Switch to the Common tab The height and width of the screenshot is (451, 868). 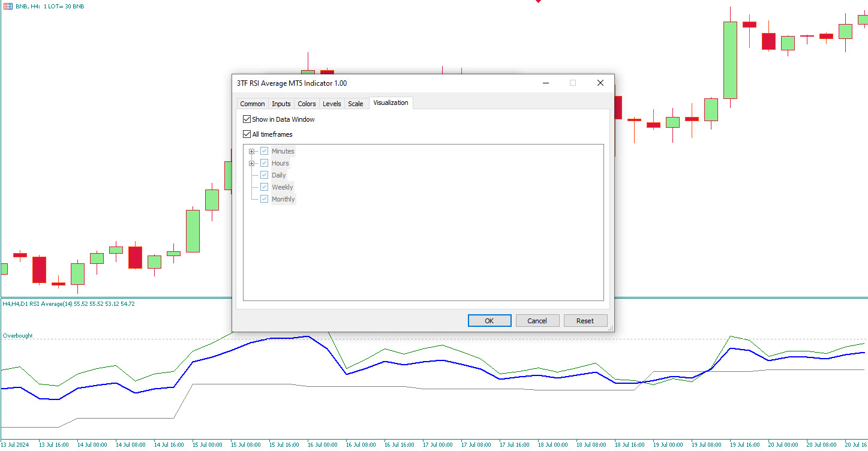coord(252,103)
